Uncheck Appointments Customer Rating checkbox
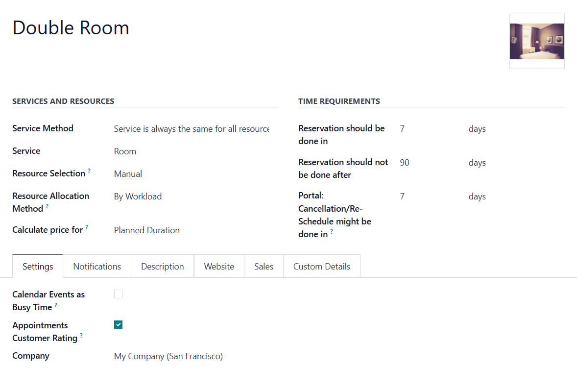This screenshot has width=577, height=392. 118,325
